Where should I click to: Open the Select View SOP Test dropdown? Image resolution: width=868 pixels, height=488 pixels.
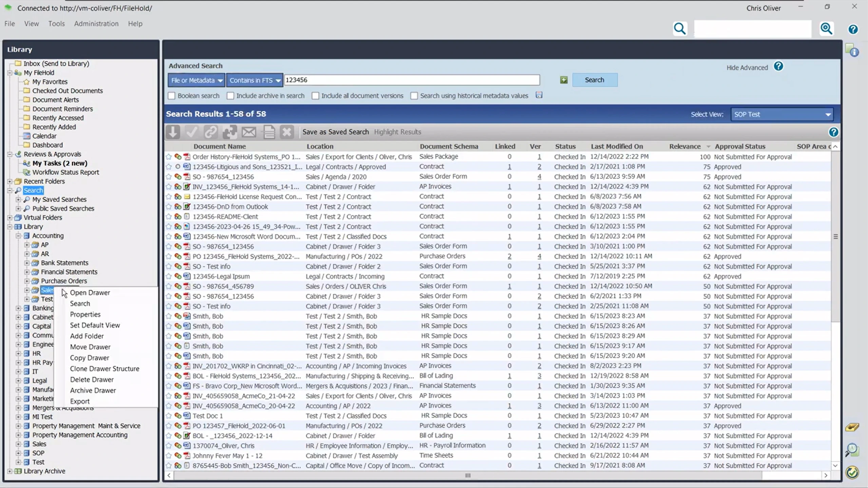(782, 115)
